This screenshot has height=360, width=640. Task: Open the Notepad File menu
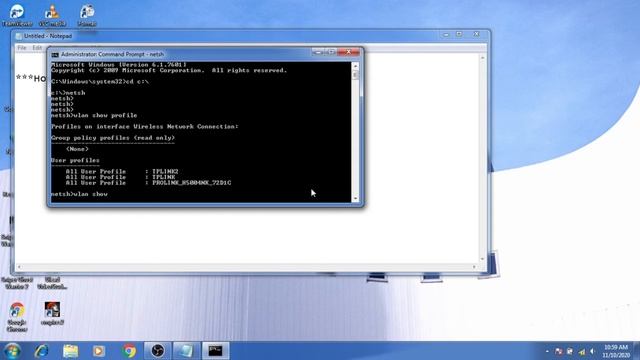22,48
